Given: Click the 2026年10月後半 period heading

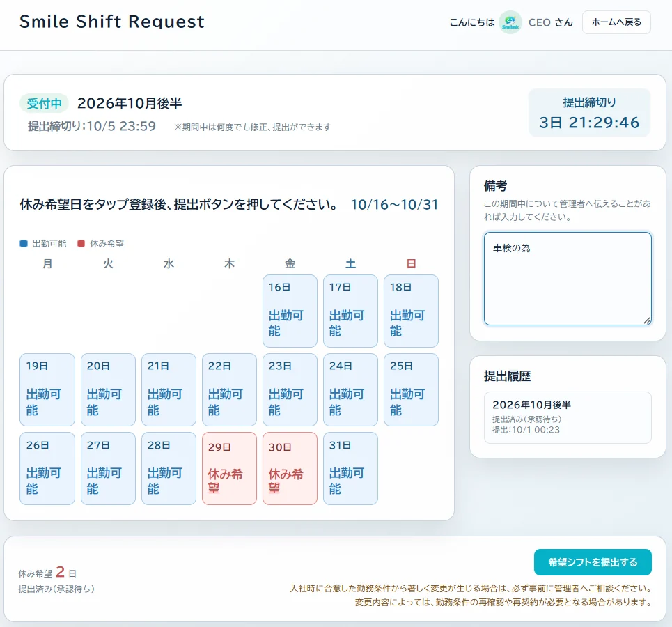Looking at the screenshot, I should [x=130, y=103].
